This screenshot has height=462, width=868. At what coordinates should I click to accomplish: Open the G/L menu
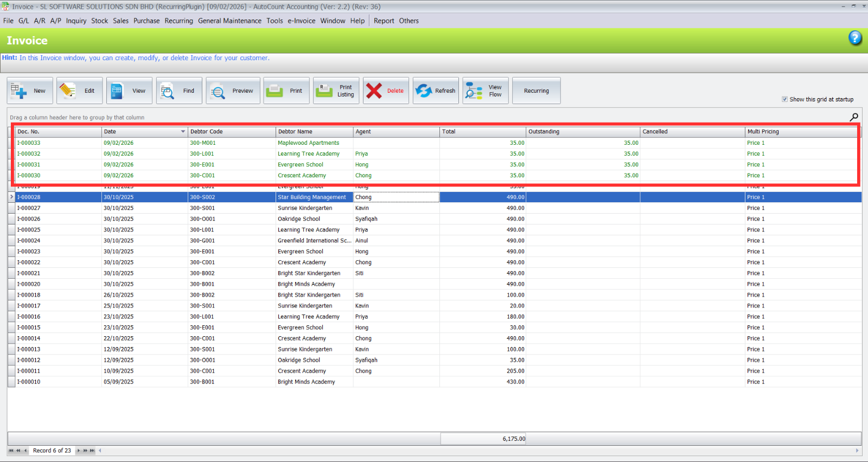pyautogui.click(x=24, y=21)
